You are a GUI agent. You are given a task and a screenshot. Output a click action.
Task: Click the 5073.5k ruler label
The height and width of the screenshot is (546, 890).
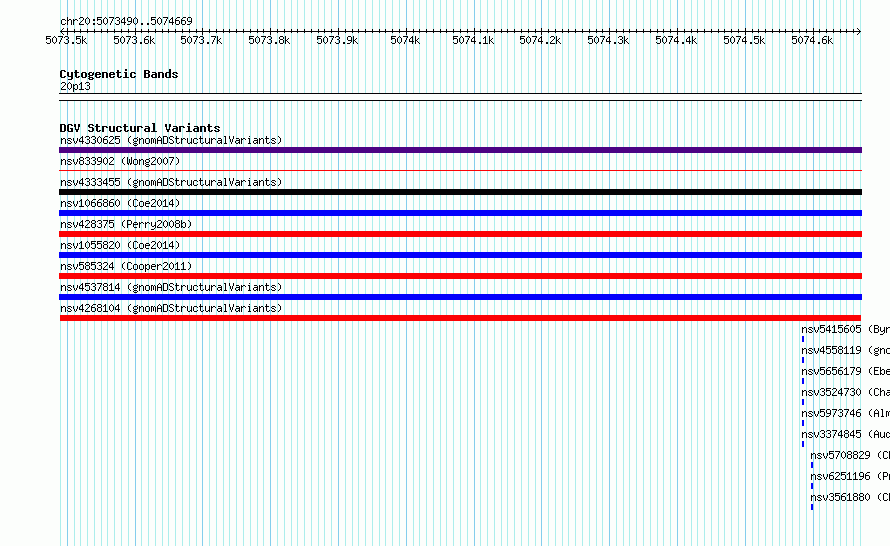click(x=66, y=40)
